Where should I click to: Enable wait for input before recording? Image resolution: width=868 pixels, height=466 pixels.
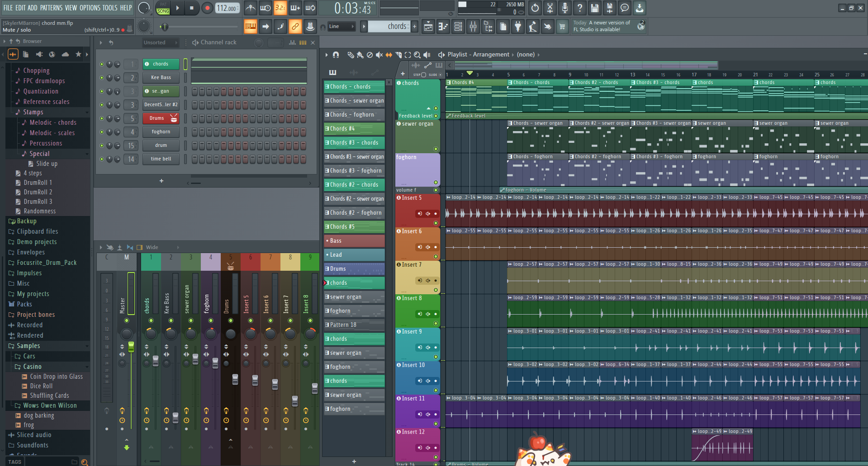tap(265, 8)
